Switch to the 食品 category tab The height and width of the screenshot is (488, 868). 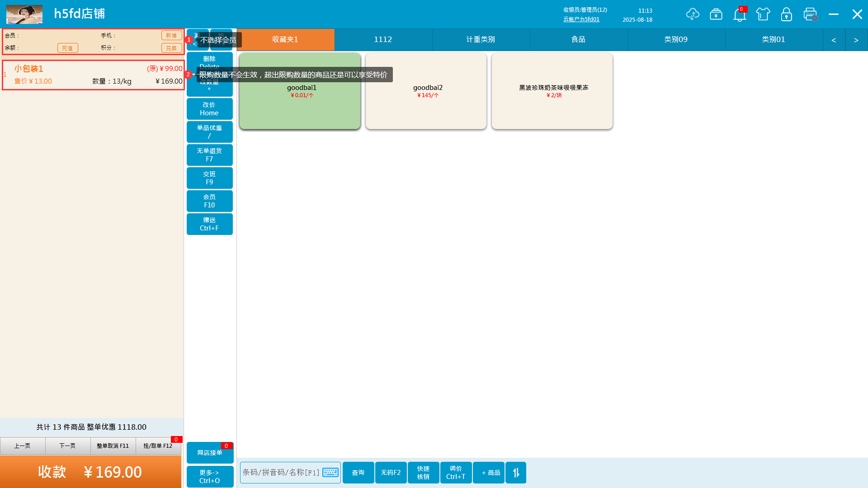[x=578, y=40]
